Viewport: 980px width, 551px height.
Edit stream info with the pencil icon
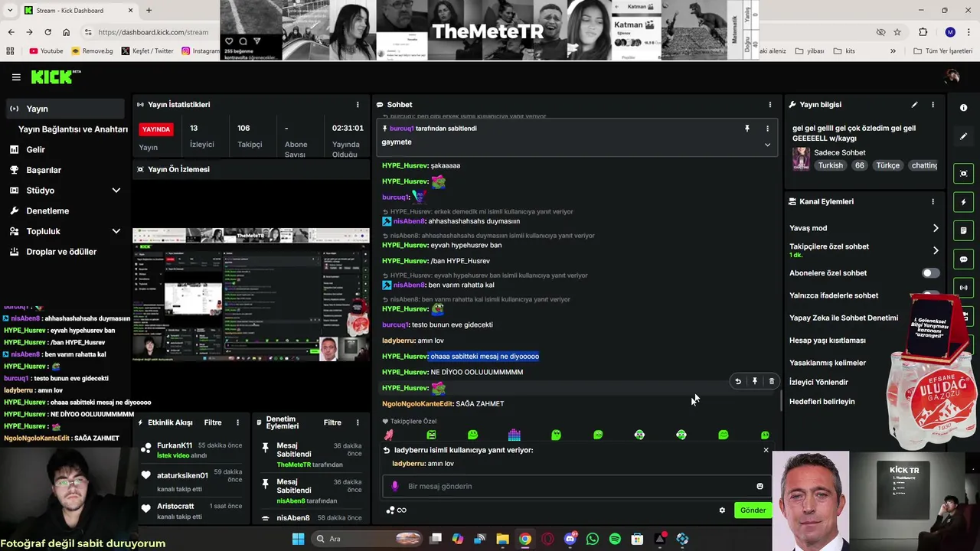pos(914,105)
